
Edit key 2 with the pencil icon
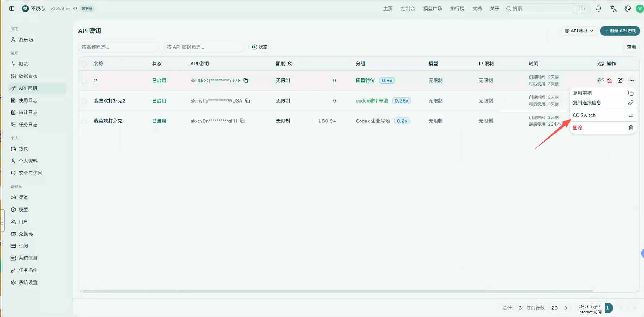click(620, 81)
